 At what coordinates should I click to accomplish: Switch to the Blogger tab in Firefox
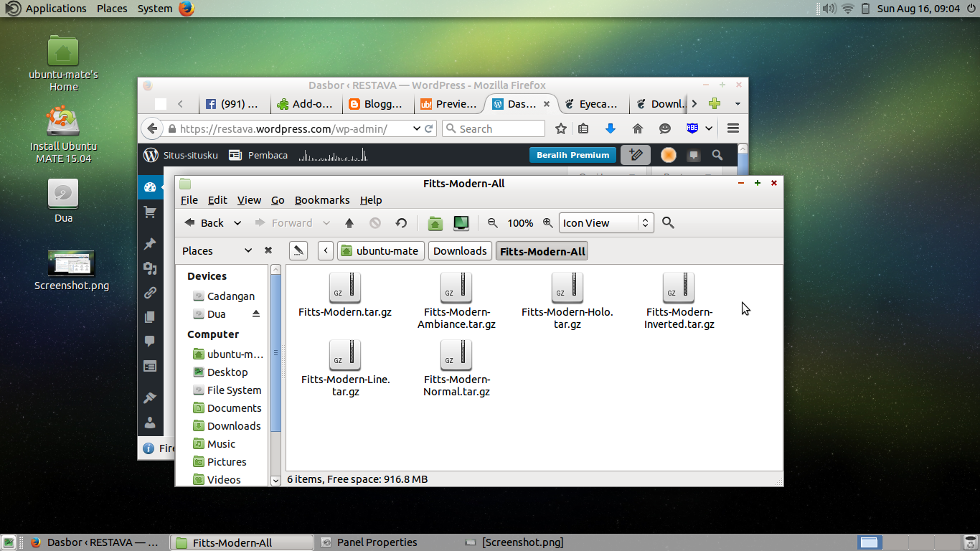click(x=377, y=104)
